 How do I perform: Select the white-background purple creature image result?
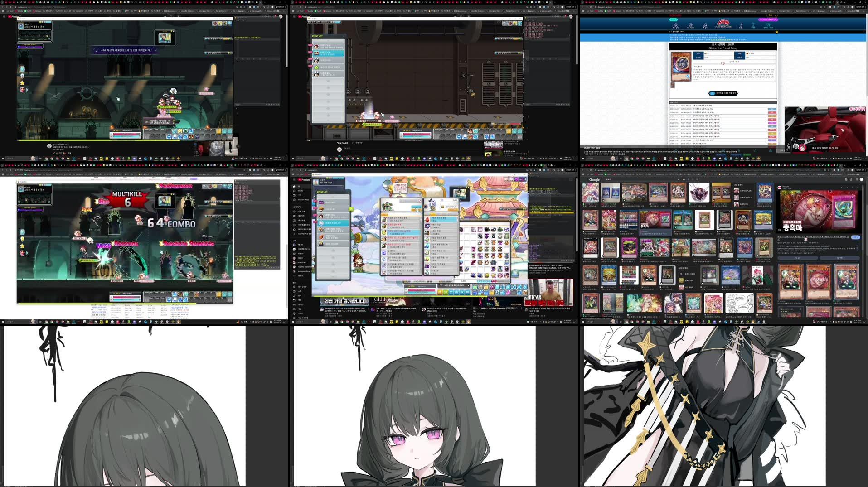699,192
